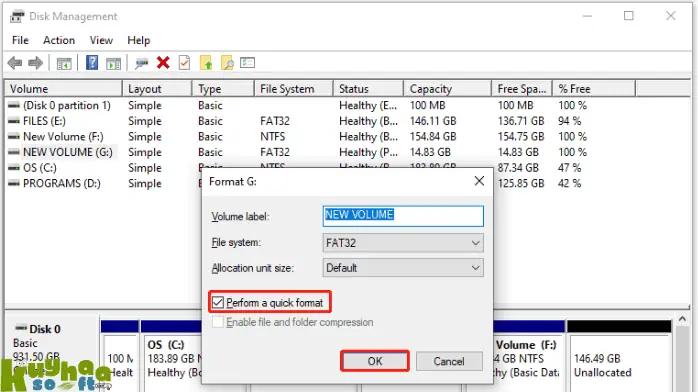This screenshot has height=392, width=698.
Task: Click the folder with magnifier icon
Action: [x=227, y=63]
